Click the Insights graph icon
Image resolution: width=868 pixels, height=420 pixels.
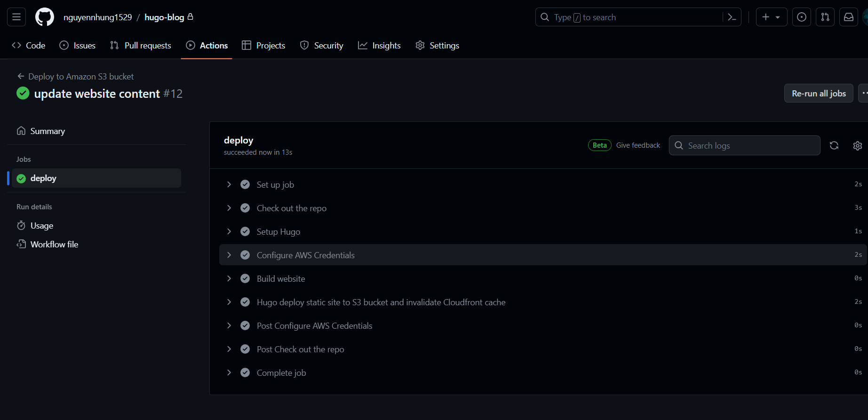[362, 45]
